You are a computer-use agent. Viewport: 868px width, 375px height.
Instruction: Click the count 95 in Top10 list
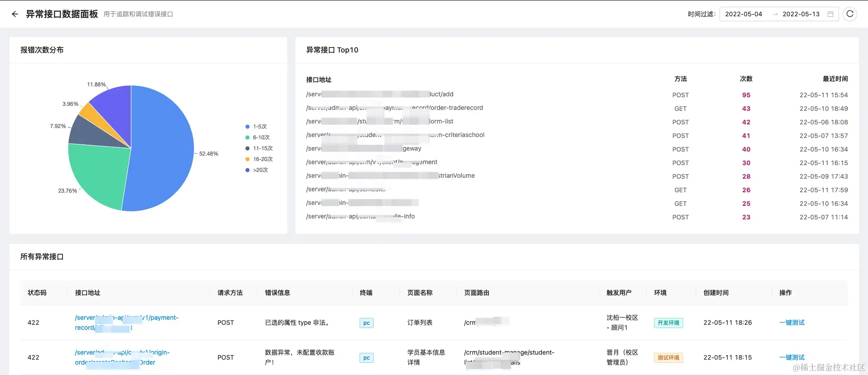coord(746,95)
